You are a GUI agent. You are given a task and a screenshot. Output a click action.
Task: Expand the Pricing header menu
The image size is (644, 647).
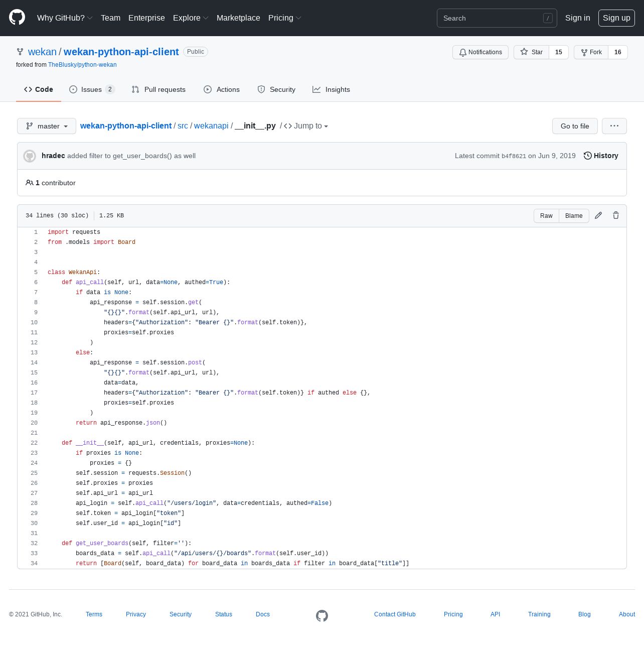click(x=284, y=18)
